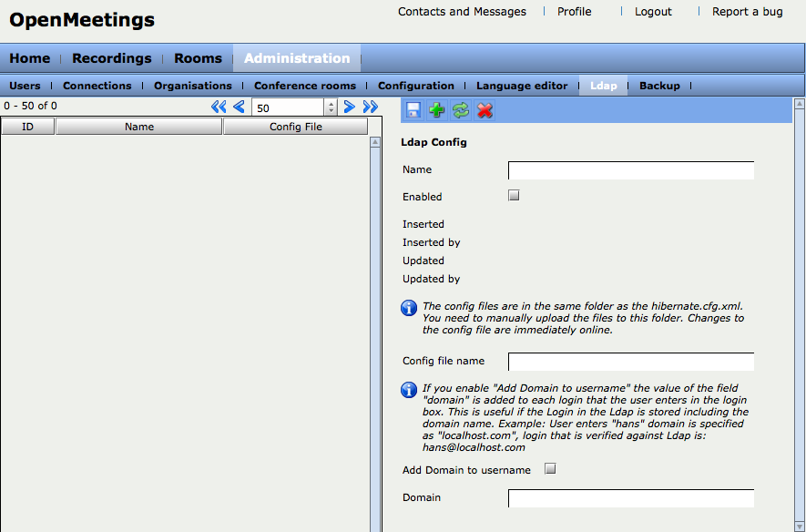Open the Backup admin section
Viewport: 806px width, 532px height.
(659, 86)
